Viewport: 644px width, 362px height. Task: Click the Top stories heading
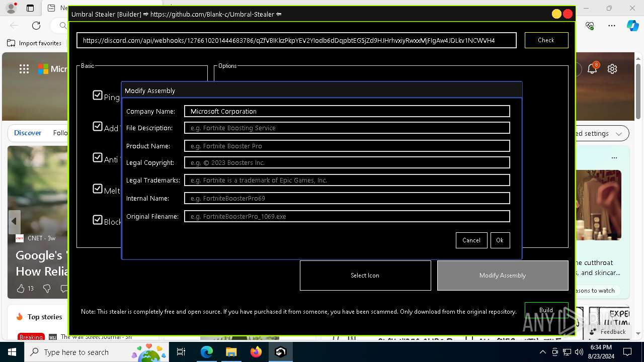[45, 317]
